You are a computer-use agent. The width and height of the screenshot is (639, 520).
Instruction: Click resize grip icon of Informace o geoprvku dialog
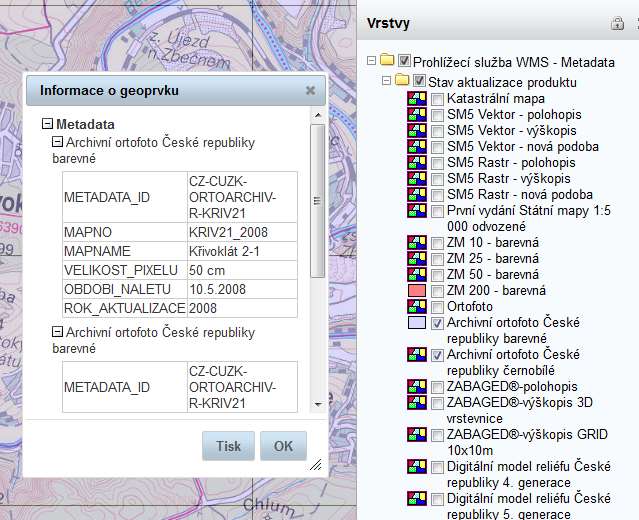315,465
